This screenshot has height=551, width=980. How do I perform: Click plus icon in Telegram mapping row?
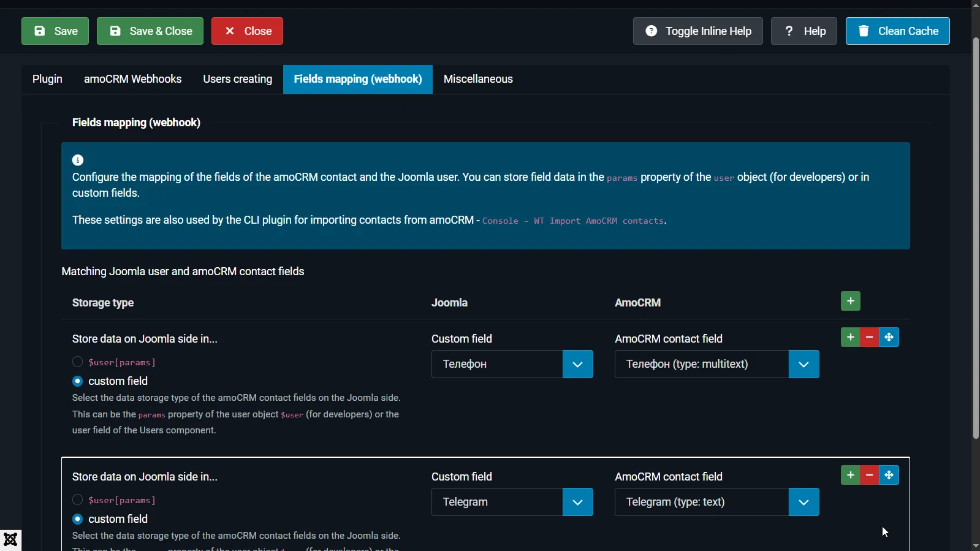tap(850, 475)
